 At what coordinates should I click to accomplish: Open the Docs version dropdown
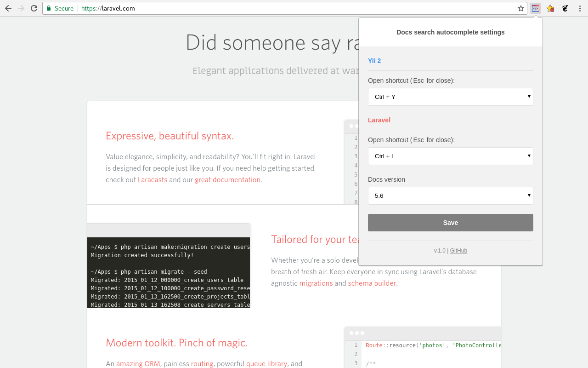[x=450, y=195]
